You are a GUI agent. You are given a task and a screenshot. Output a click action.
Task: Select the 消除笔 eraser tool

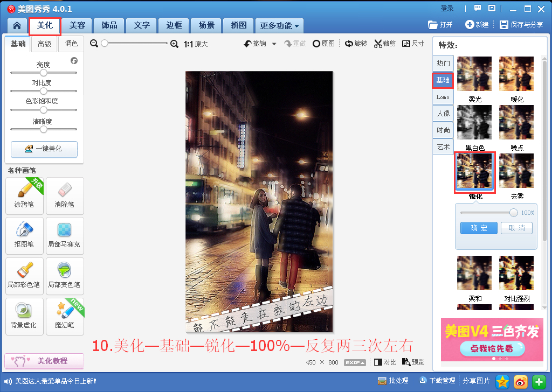pos(64,195)
